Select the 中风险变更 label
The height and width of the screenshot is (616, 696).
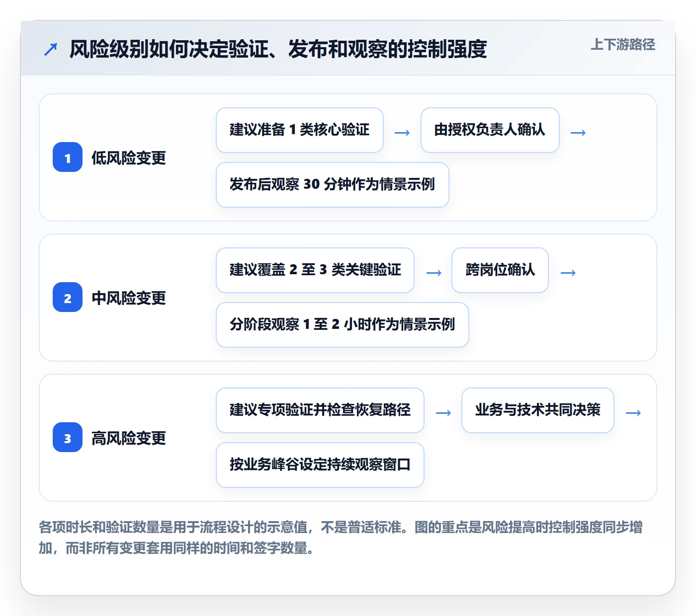pos(129,298)
